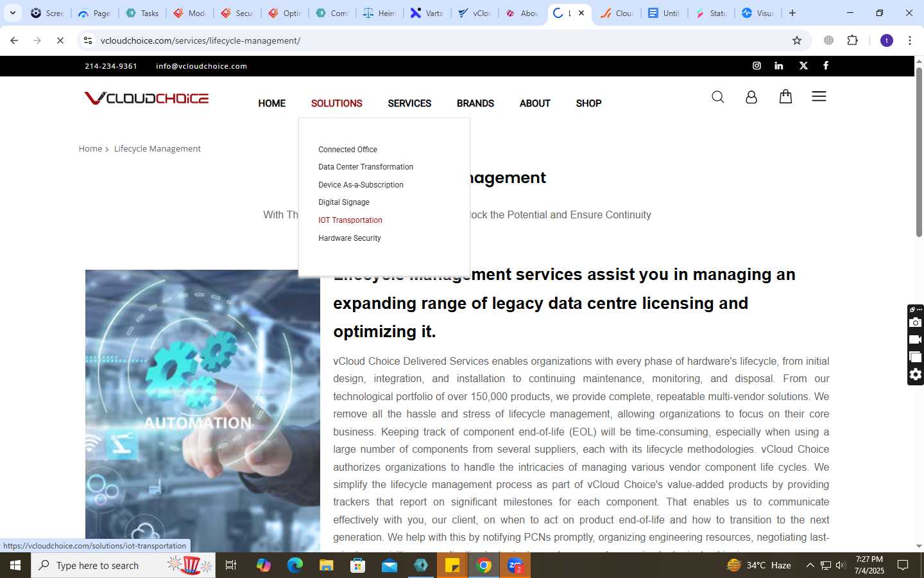Click the video record icon in side widget
Image resolution: width=924 pixels, height=578 pixels.
pyautogui.click(x=916, y=340)
